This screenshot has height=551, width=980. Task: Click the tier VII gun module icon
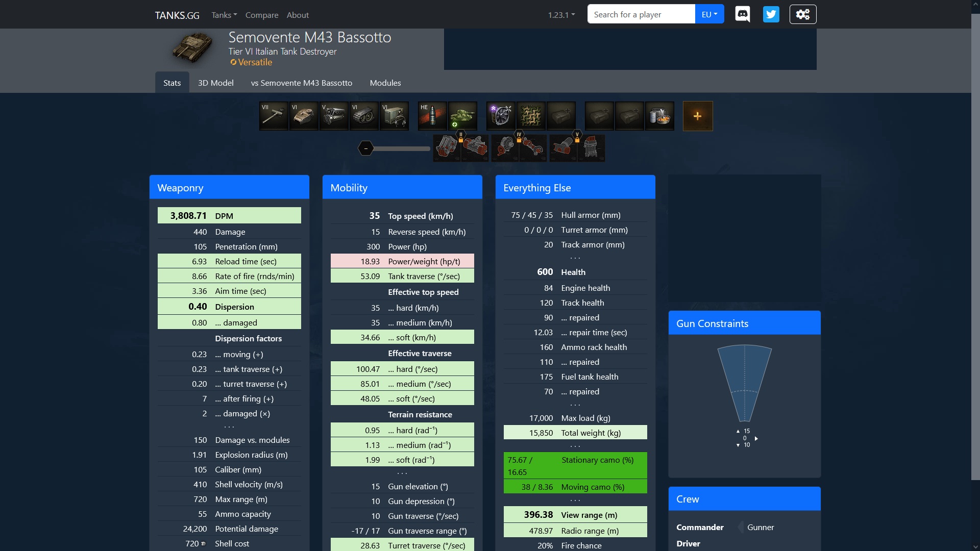click(x=274, y=116)
